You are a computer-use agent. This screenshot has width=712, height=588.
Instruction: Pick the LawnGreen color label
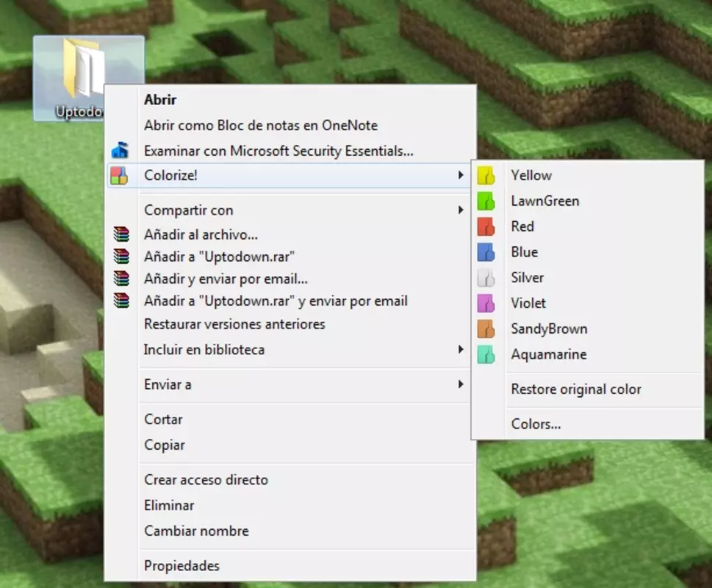click(x=545, y=201)
